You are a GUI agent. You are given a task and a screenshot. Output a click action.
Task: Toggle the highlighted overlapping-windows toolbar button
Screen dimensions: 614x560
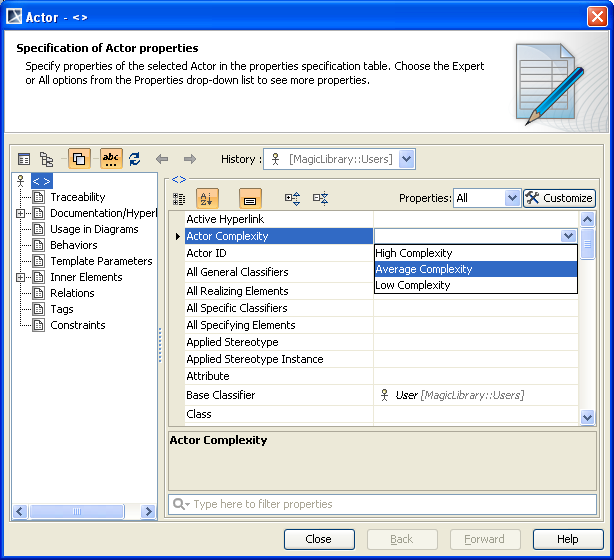click(x=79, y=159)
